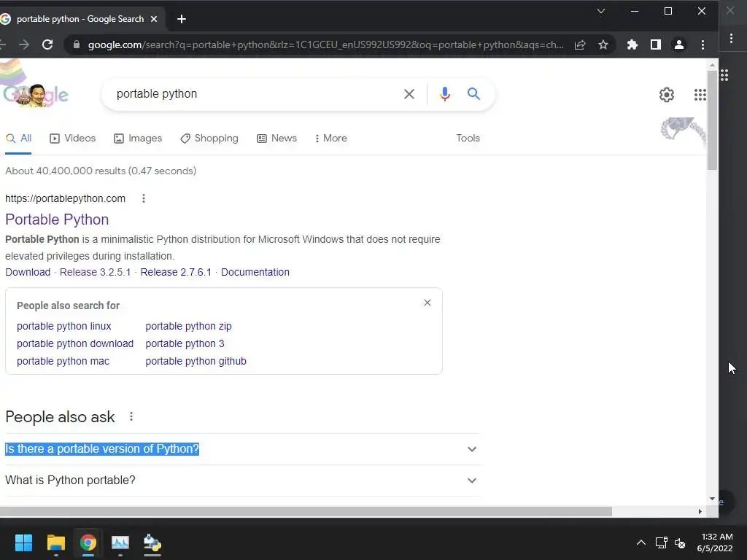The image size is (747, 560).
Task: Open the Release 2.7.6.1 sitelink
Action: 176,273
